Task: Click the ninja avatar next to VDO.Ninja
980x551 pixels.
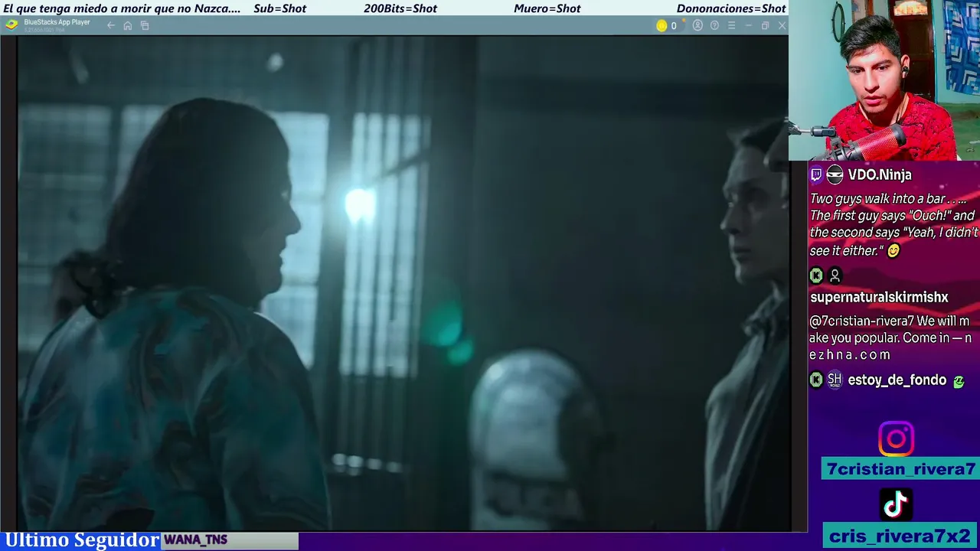Action: click(x=835, y=174)
